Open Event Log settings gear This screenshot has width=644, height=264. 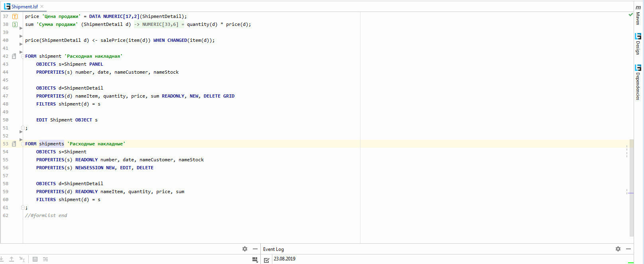(x=618, y=249)
